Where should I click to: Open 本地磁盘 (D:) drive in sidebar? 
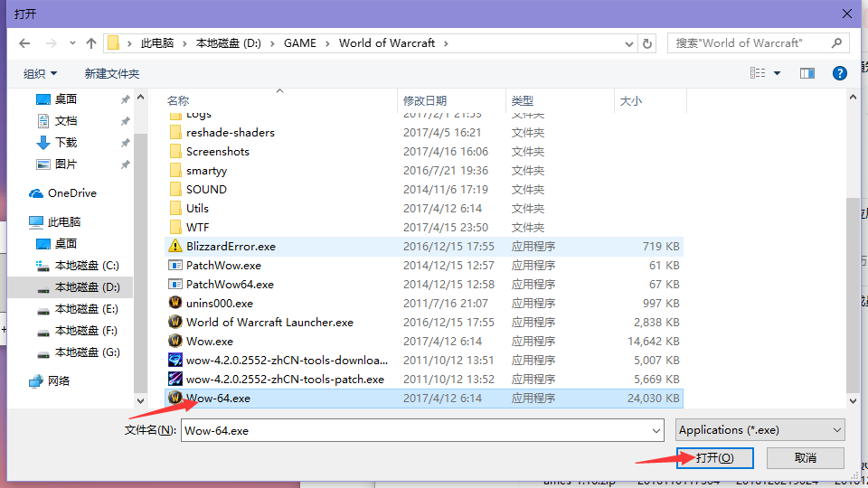[x=87, y=287]
